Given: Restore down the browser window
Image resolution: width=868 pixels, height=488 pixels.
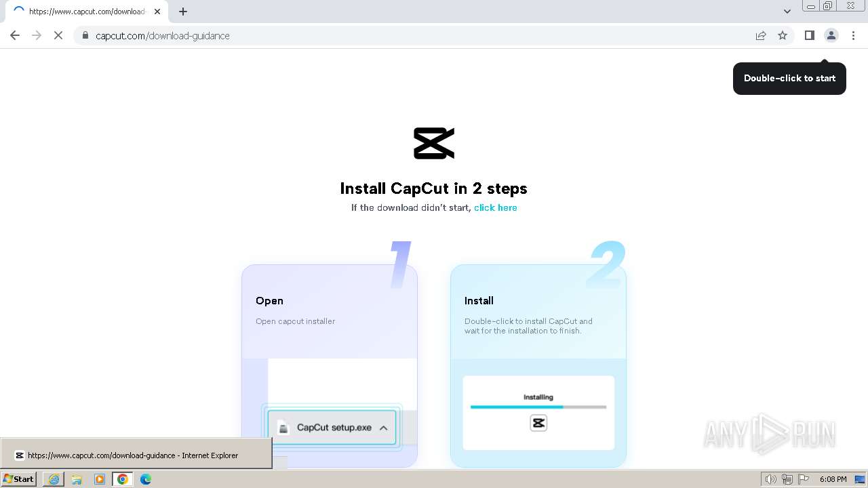Looking at the screenshot, I should [x=828, y=6].
